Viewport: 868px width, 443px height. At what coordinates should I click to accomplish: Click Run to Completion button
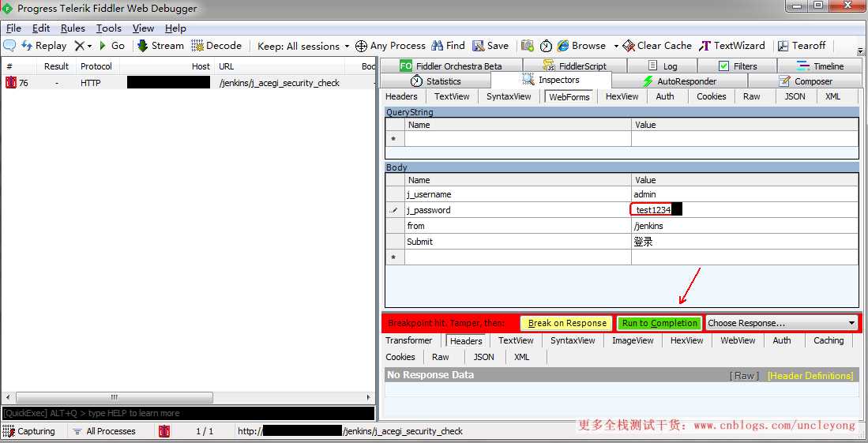pyautogui.click(x=659, y=324)
